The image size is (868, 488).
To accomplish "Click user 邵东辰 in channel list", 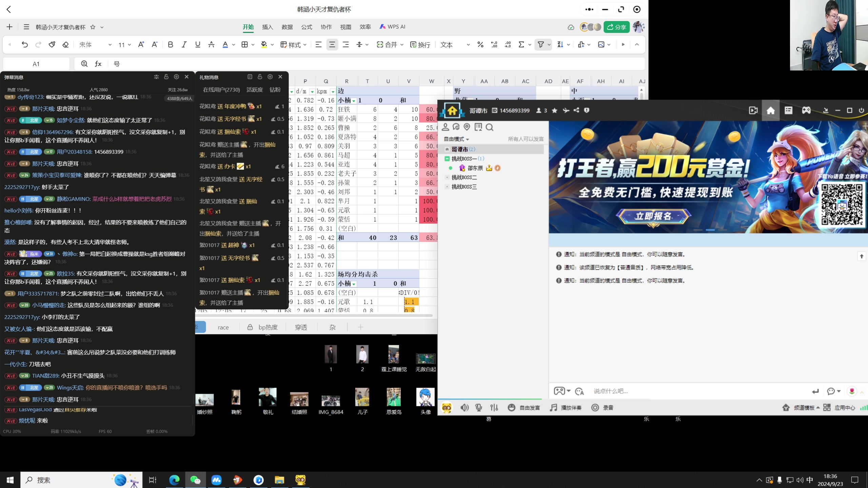I will click(x=475, y=168).
